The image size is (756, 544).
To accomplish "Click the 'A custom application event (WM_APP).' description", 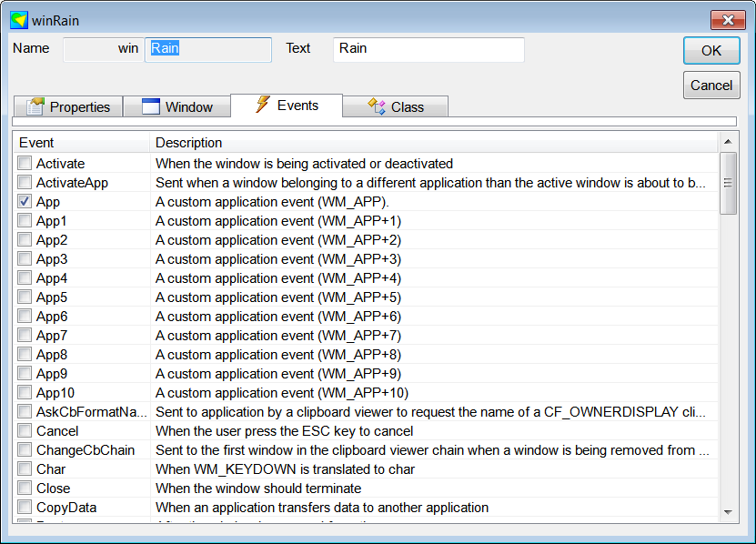I will [272, 202].
